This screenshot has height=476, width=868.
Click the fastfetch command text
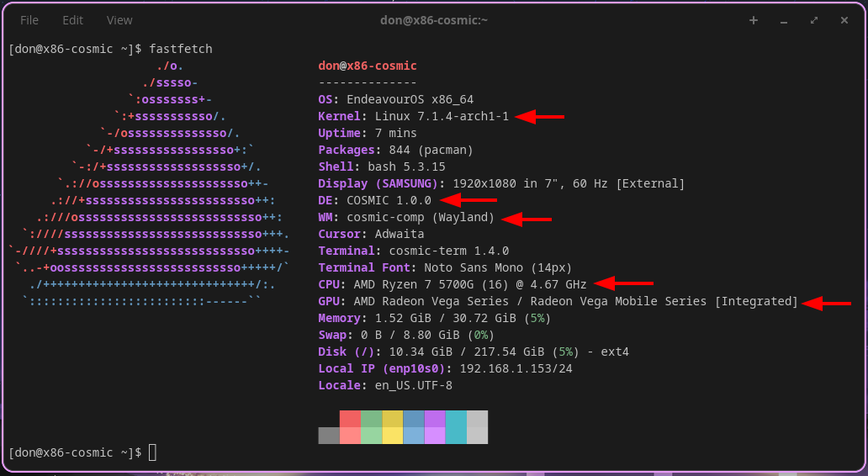(181, 49)
